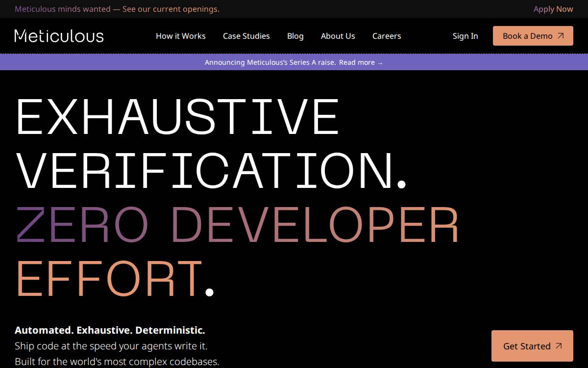Click 'Announcing Meticulous's Series A raise.' text
Viewport: 588px width, 368px height.
point(270,62)
